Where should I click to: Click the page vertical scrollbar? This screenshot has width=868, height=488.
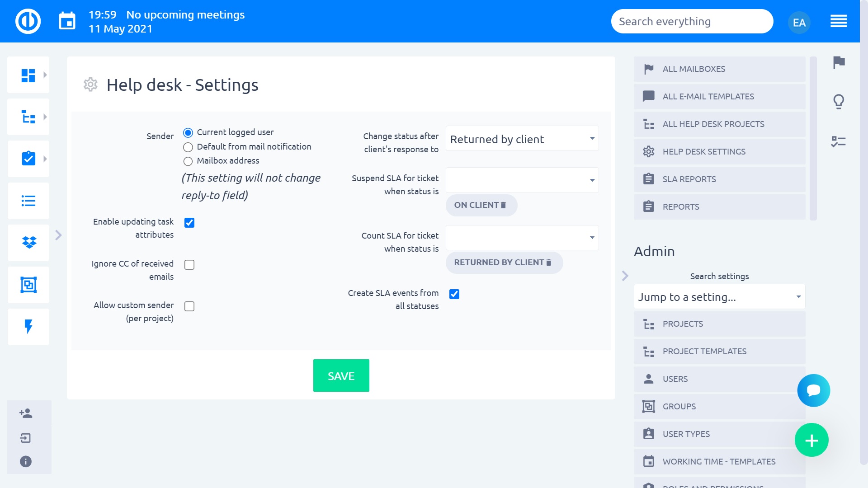coord(863,233)
